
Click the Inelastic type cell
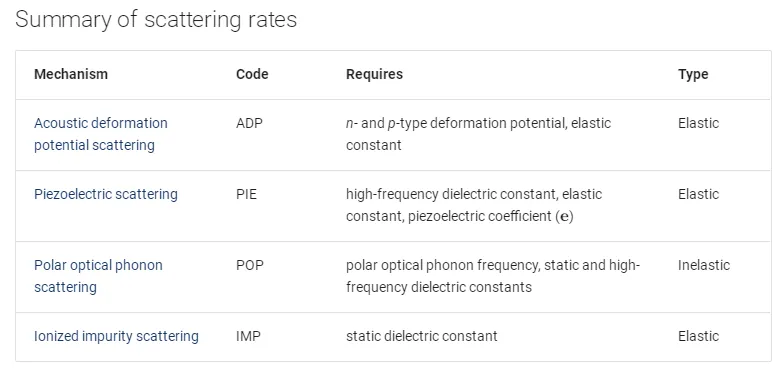point(704,265)
